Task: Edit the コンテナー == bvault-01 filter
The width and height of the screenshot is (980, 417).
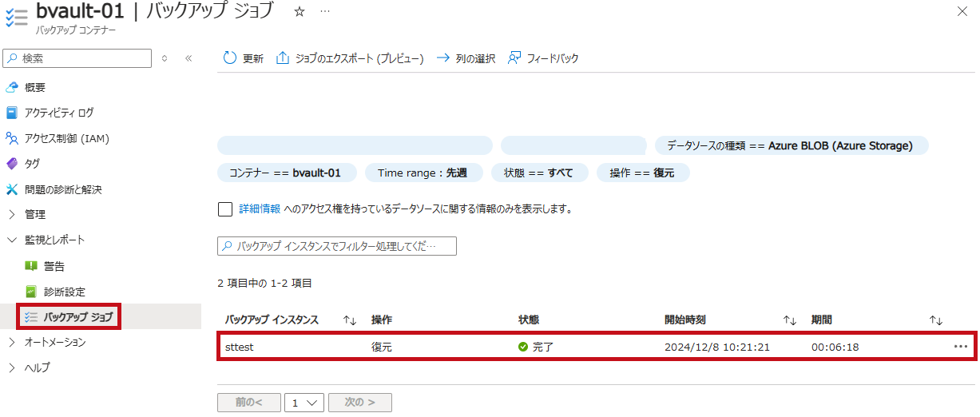Action: (x=285, y=173)
